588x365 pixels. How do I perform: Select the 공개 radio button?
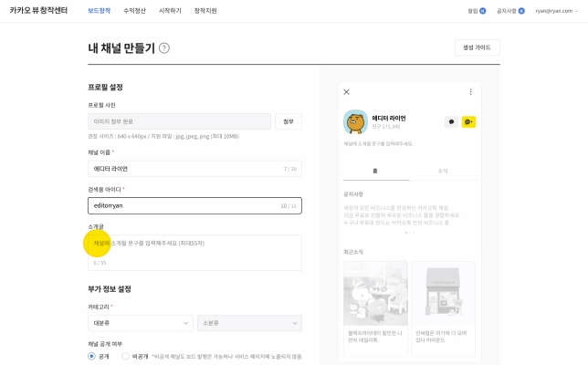pos(91,356)
